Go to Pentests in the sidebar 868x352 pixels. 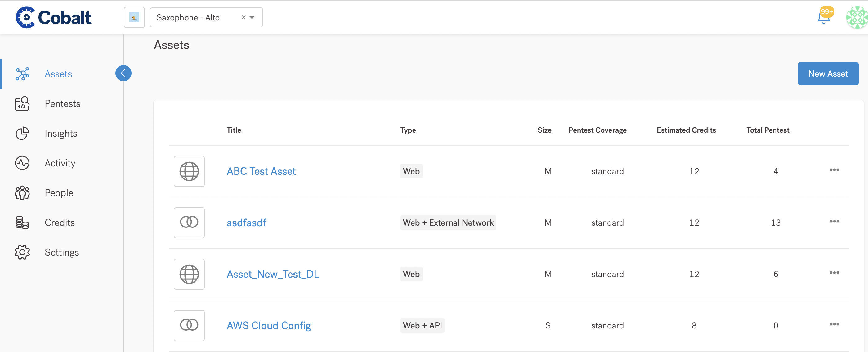[62, 103]
